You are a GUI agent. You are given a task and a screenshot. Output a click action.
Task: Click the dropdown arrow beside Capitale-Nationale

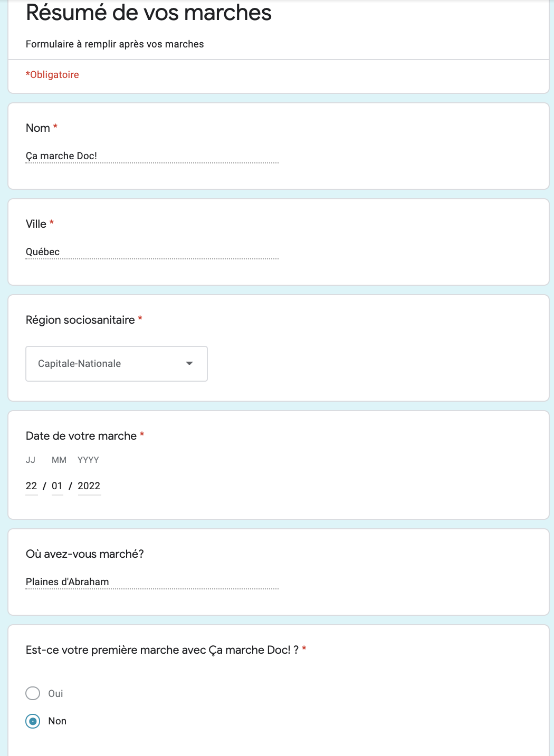coord(189,363)
